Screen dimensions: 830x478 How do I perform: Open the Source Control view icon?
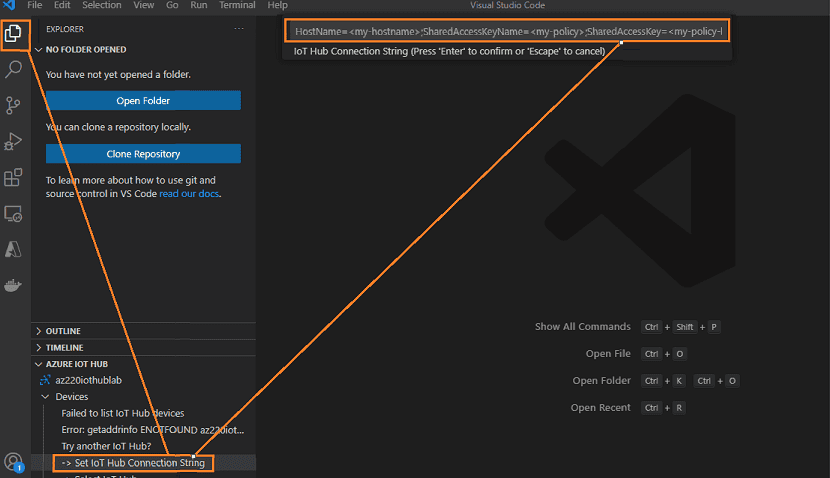pyautogui.click(x=13, y=105)
